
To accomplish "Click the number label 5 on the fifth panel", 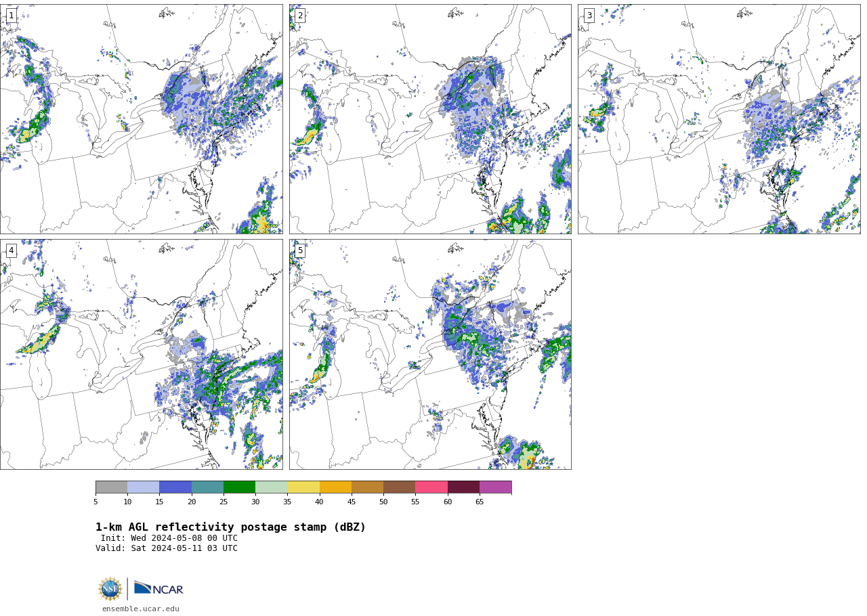I will [300, 250].
